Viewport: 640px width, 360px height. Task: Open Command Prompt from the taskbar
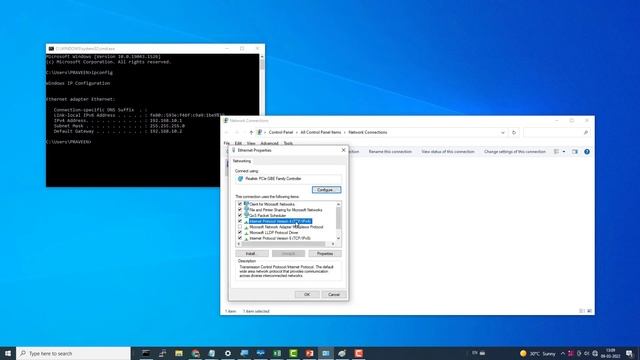(x=146, y=353)
